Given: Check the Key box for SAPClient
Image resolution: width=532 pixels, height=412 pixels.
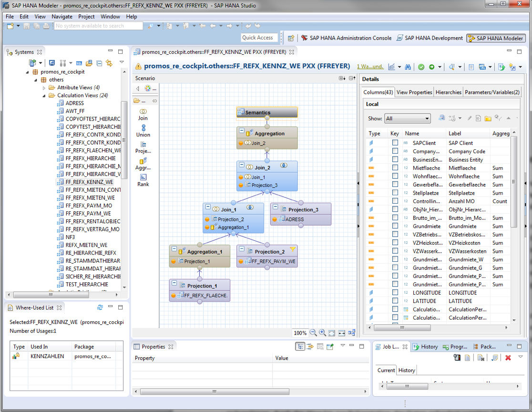Looking at the screenshot, I should click(x=395, y=143).
